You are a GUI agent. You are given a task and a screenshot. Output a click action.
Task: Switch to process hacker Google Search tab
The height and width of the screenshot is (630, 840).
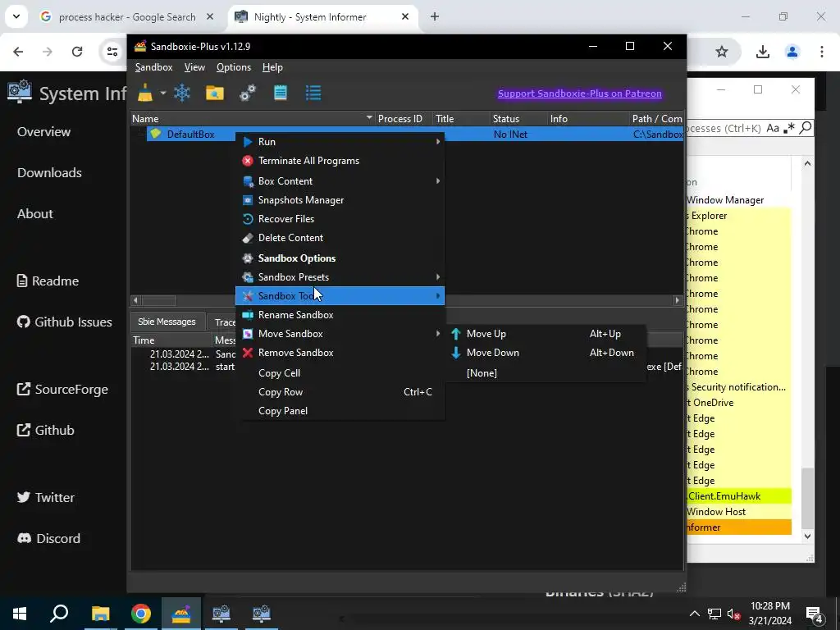coord(127,16)
